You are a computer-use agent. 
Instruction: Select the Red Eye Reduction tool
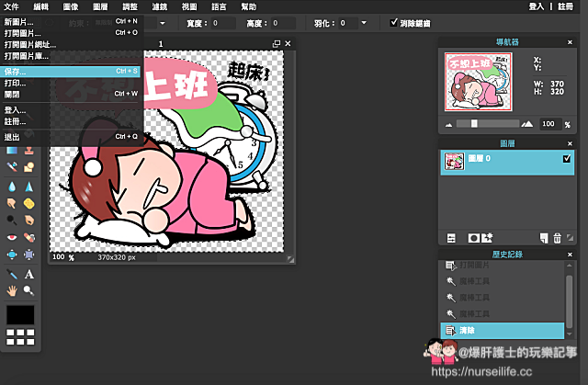(12, 237)
